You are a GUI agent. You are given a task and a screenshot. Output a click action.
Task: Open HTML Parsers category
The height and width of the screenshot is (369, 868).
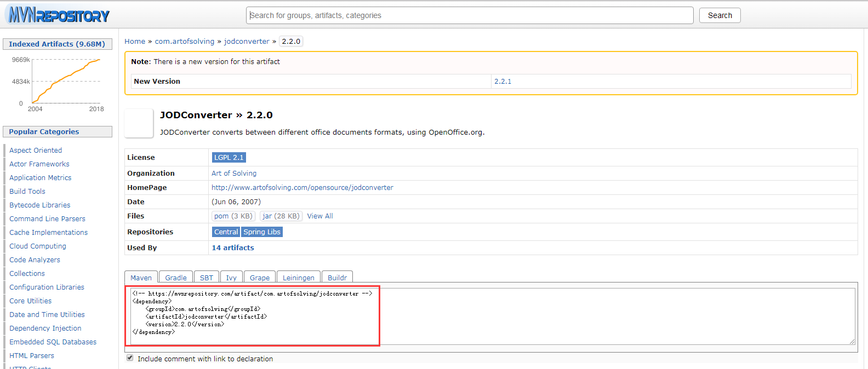tap(32, 356)
